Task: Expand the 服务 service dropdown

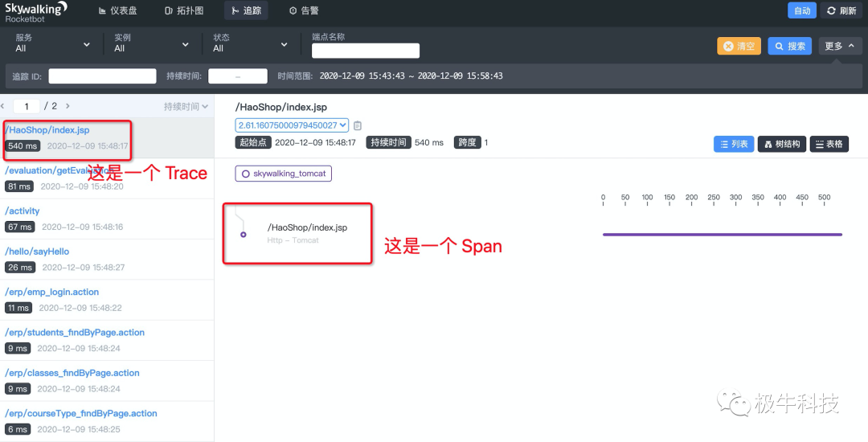Action: tap(52, 43)
